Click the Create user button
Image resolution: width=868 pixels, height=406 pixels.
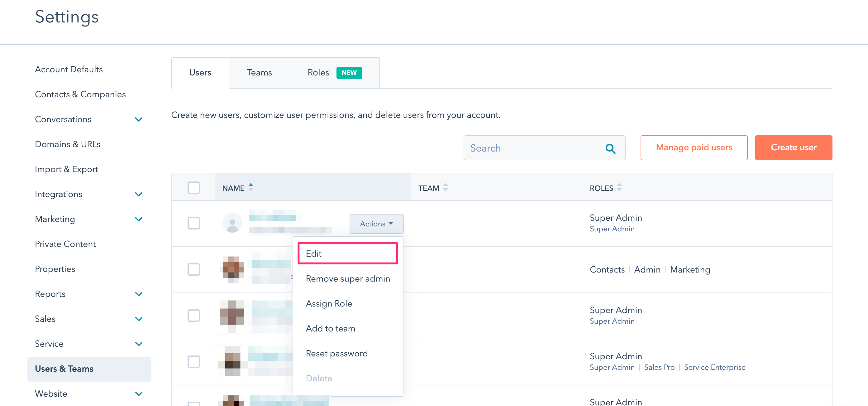(x=794, y=148)
